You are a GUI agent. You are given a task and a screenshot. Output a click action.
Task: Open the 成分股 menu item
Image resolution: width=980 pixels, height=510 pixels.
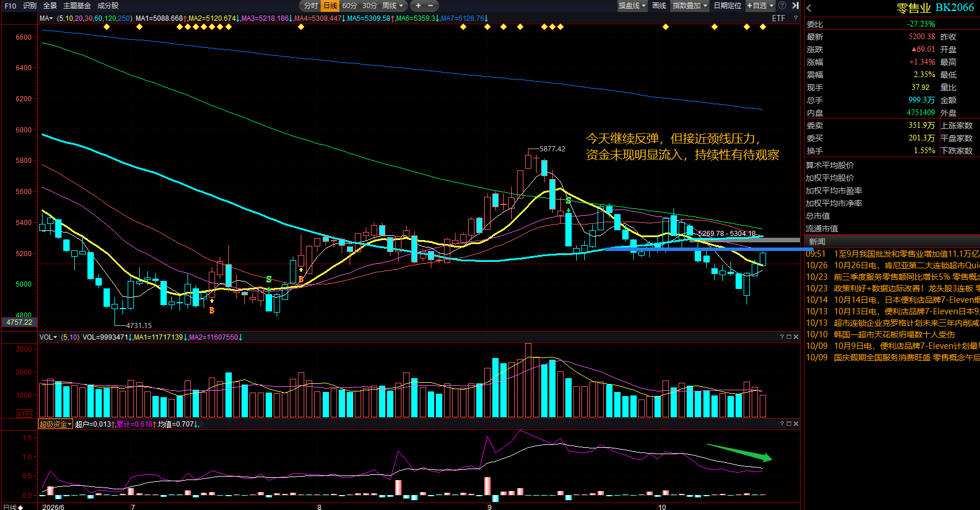tap(108, 5)
